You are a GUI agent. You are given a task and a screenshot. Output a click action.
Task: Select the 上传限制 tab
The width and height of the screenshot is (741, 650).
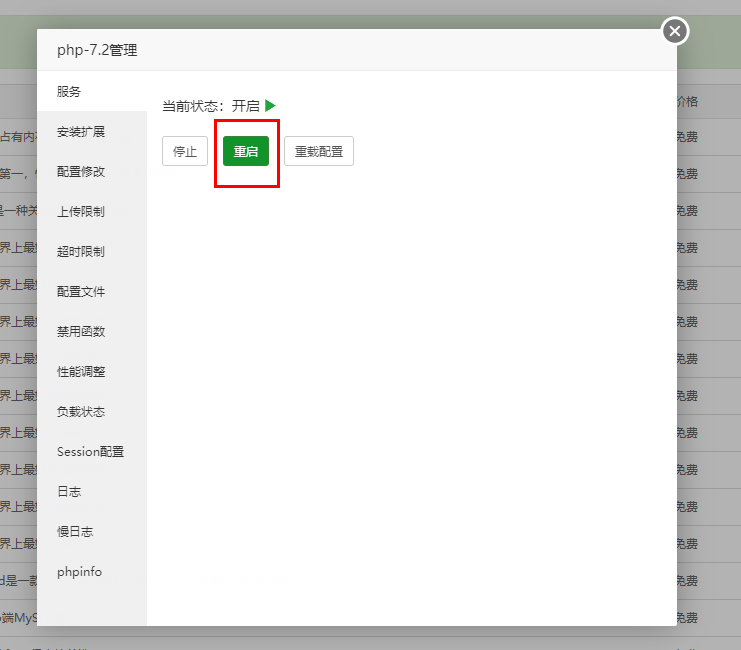click(81, 211)
